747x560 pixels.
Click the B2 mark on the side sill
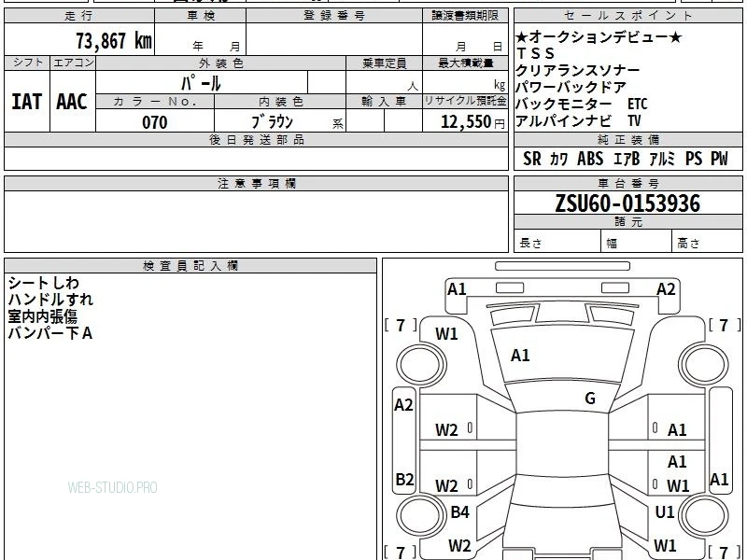[404, 479]
